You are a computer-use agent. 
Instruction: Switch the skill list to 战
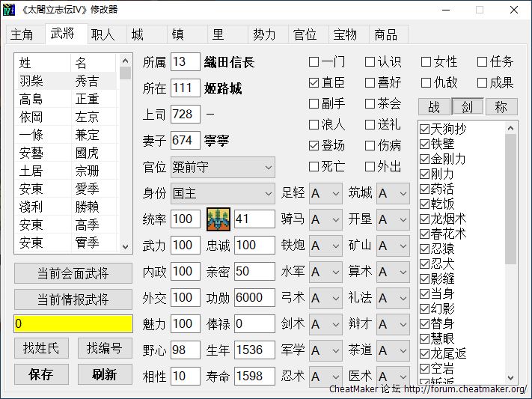click(434, 107)
